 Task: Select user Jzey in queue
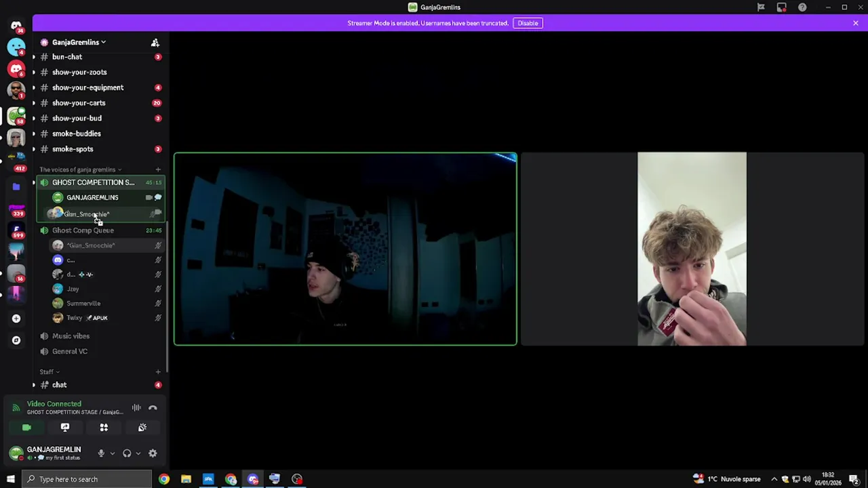point(73,289)
